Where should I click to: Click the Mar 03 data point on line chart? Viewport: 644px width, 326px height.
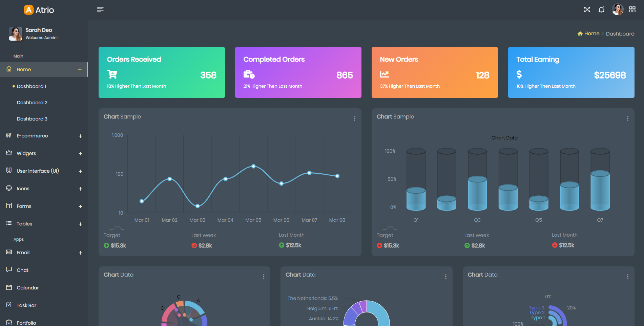198,206
